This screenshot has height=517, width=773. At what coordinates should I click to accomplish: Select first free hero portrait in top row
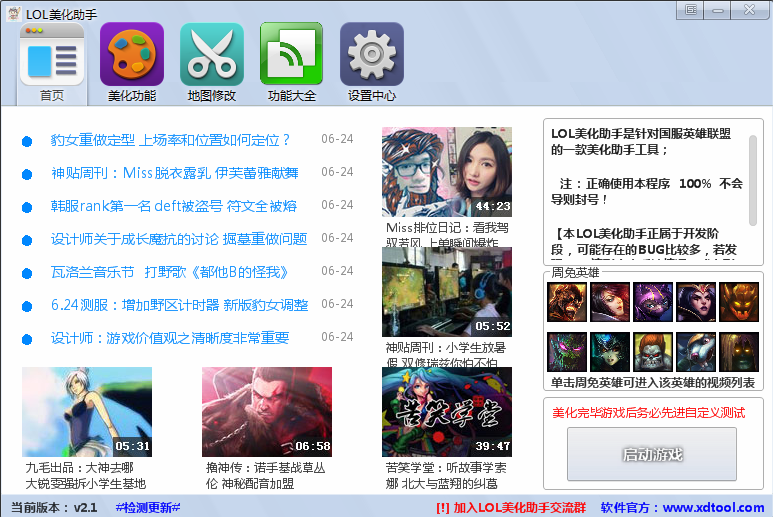coord(567,302)
